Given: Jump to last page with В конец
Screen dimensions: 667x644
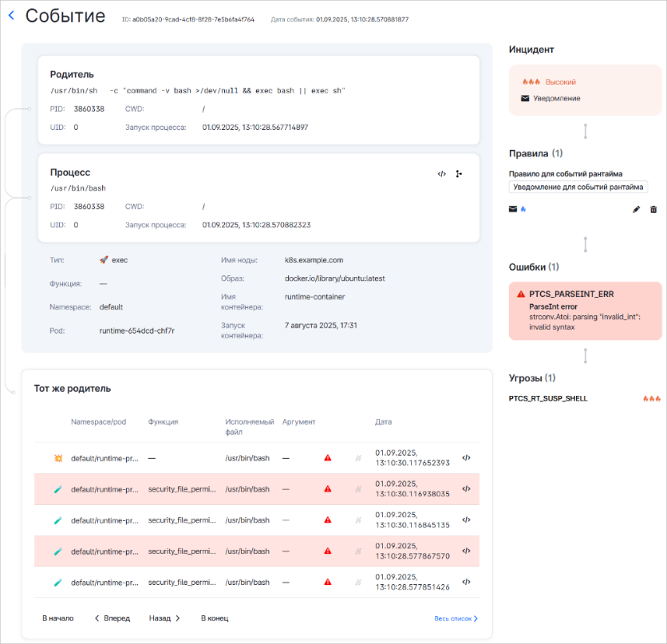Looking at the screenshot, I should (x=215, y=618).
